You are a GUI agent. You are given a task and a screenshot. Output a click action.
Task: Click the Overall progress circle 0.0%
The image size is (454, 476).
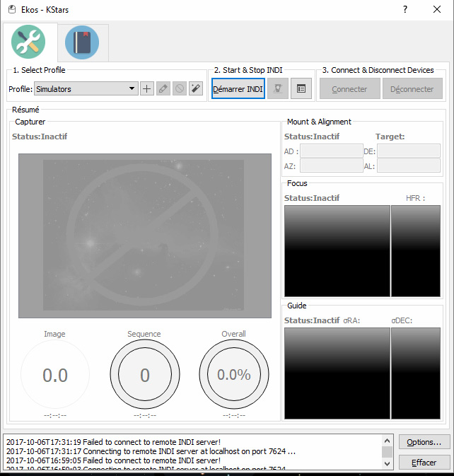[234, 375]
